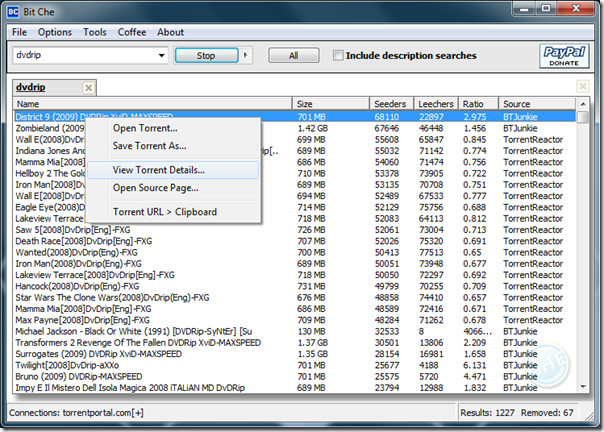Click ratio value 0.756
604x432 pixels.
[475, 162]
